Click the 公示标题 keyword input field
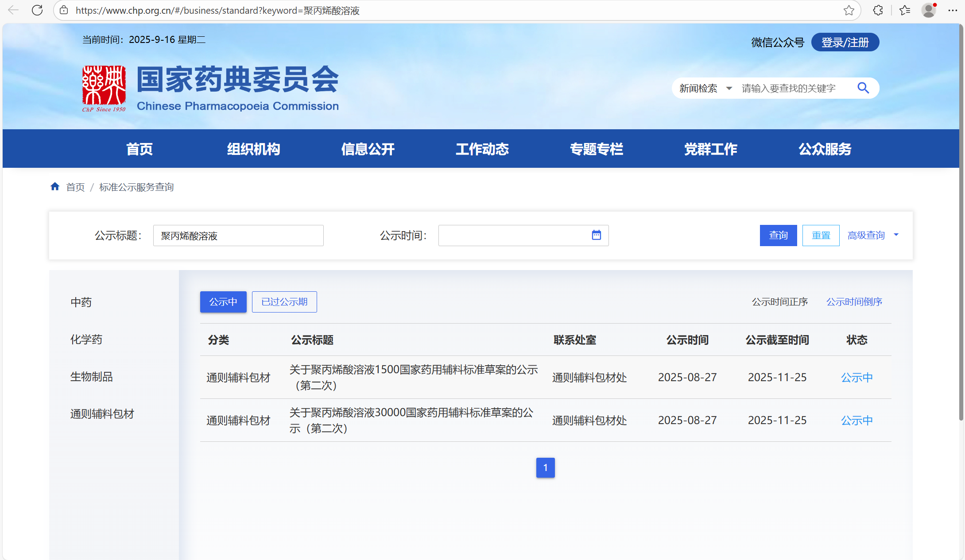Screen dimensions: 965x560 (x=238, y=236)
